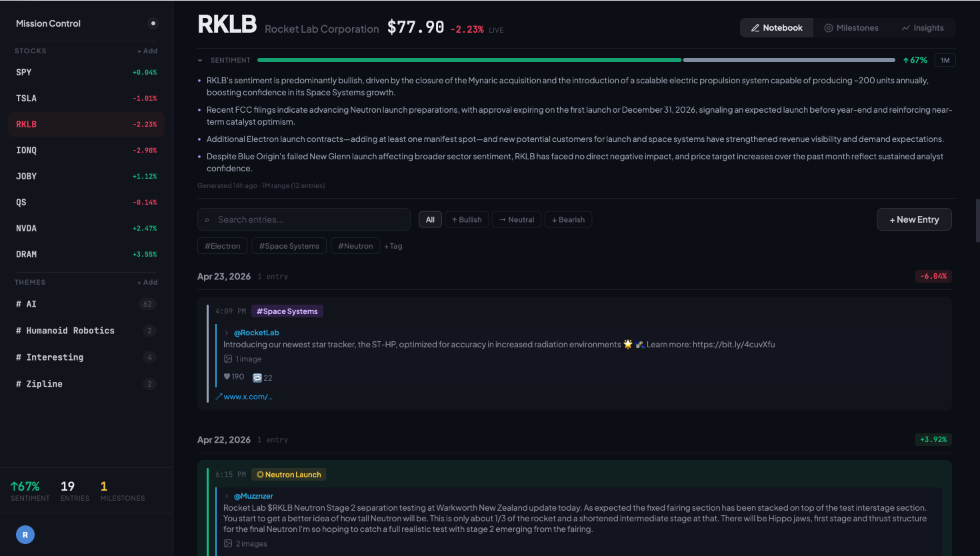Click the Neutron Launch milestone label
Viewport: 980px width, 556px height.
(289, 475)
